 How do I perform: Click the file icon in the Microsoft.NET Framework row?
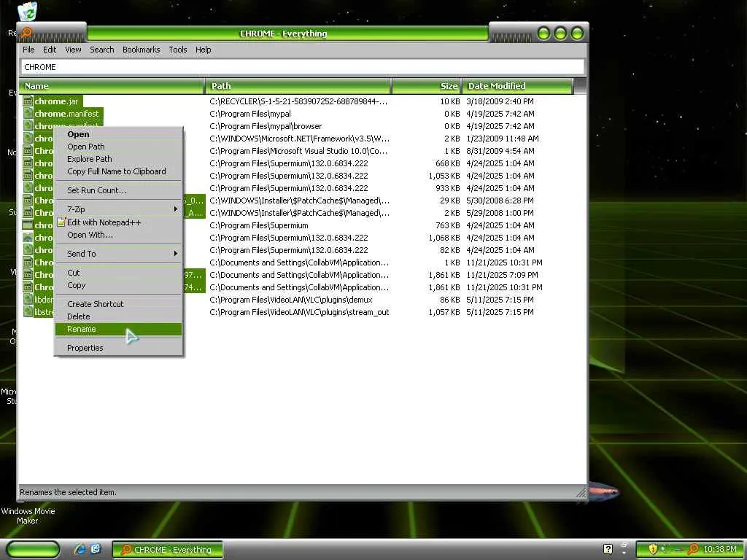(x=28, y=138)
